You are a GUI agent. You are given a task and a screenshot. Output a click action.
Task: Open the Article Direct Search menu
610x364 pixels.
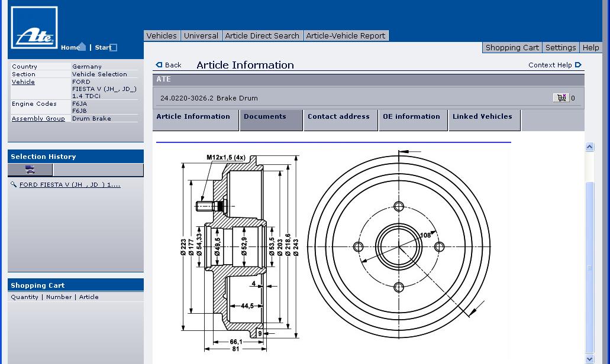point(262,35)
